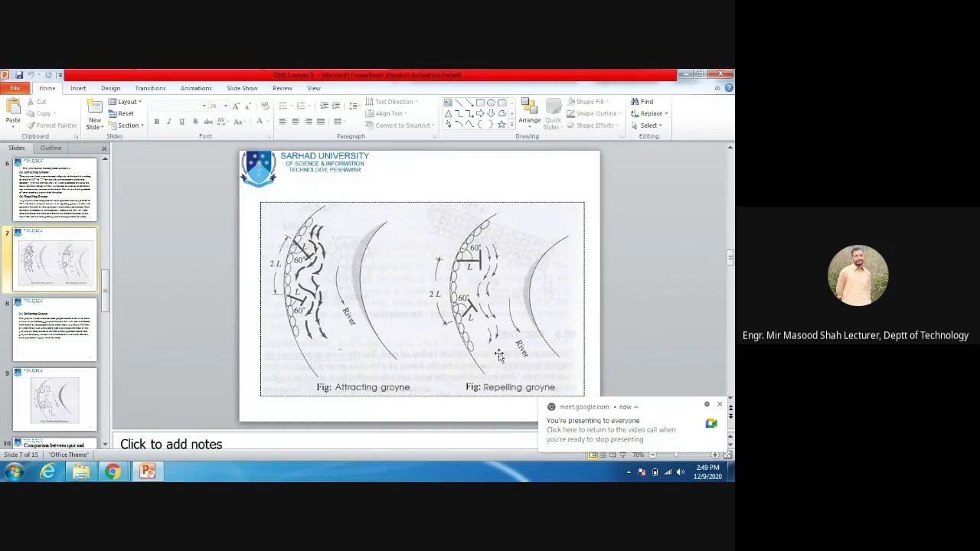
Task: Switch to Normal view icon in status bar
Action: click(593, 455)
